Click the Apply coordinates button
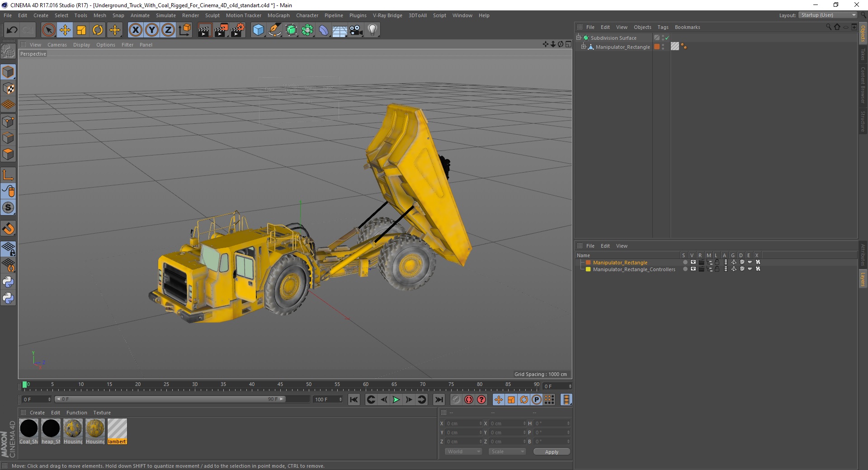Viewport: 868px width, 470px height. (x=552, y=452)
